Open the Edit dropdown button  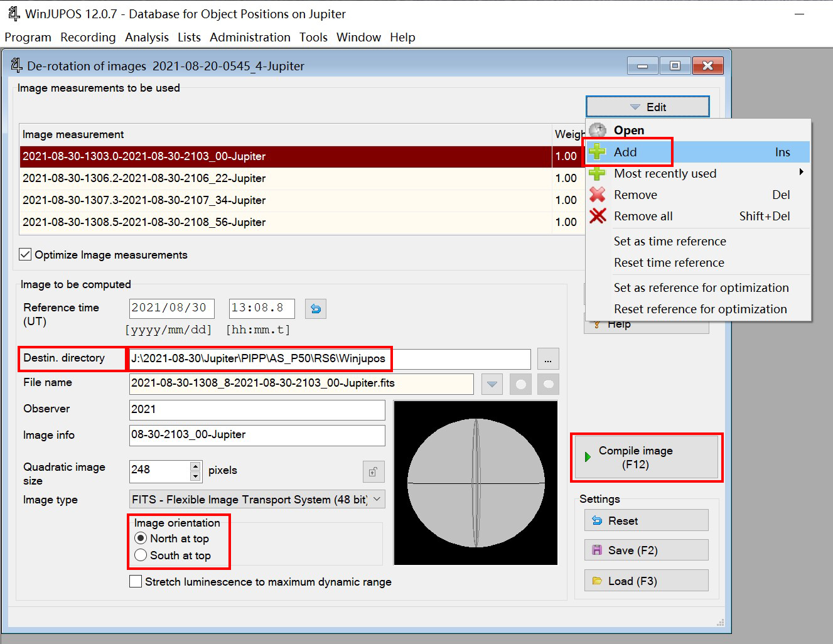[647, 107]
